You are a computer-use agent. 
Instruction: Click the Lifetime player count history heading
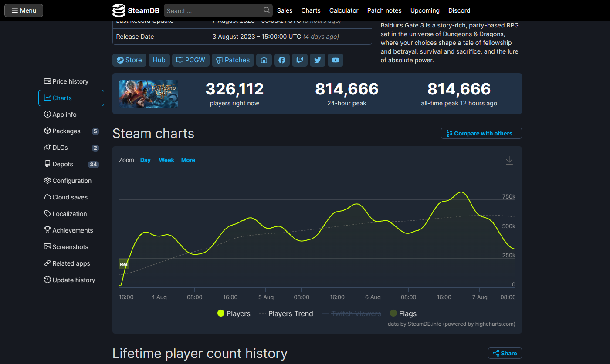[200, 353]
